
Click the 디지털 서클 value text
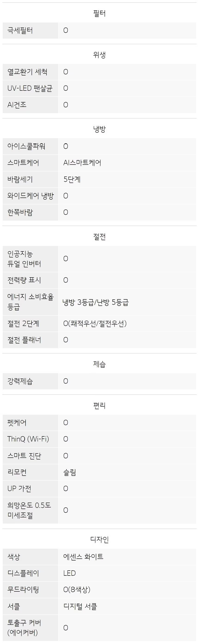[x=80, y=606]
